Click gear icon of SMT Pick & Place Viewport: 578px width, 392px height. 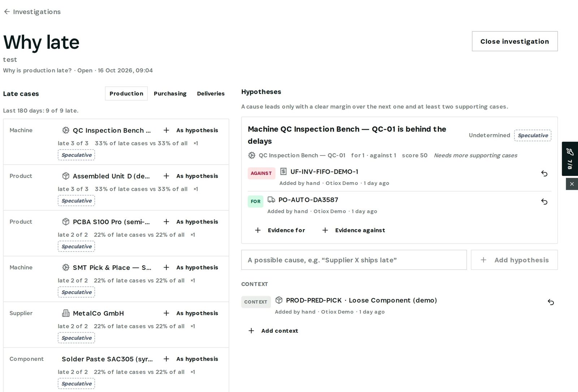[66, 267]
